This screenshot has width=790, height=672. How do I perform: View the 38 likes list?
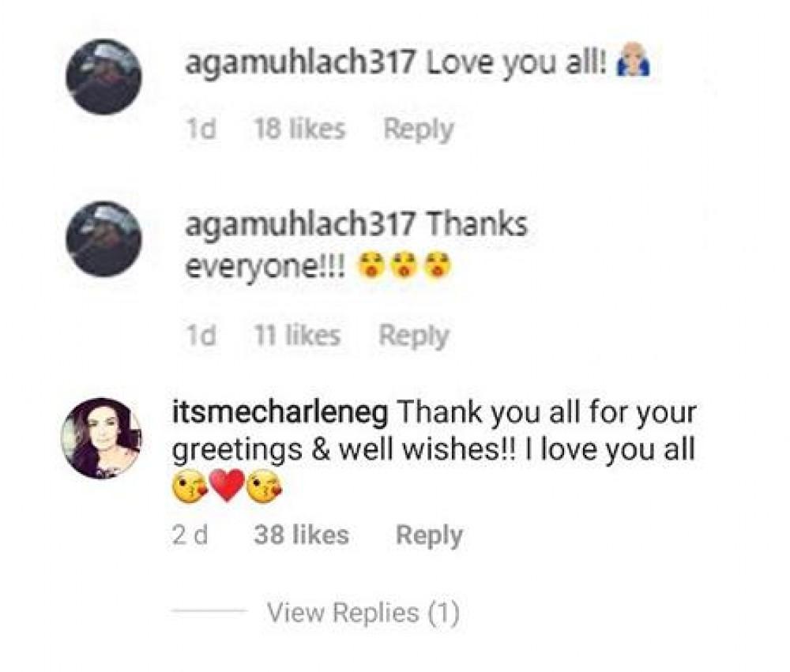coord(301,535)
